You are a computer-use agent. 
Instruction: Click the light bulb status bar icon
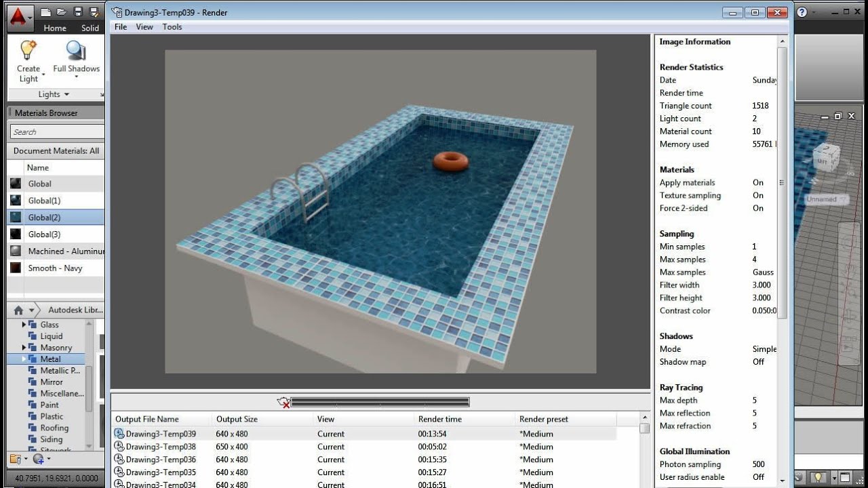818,477
